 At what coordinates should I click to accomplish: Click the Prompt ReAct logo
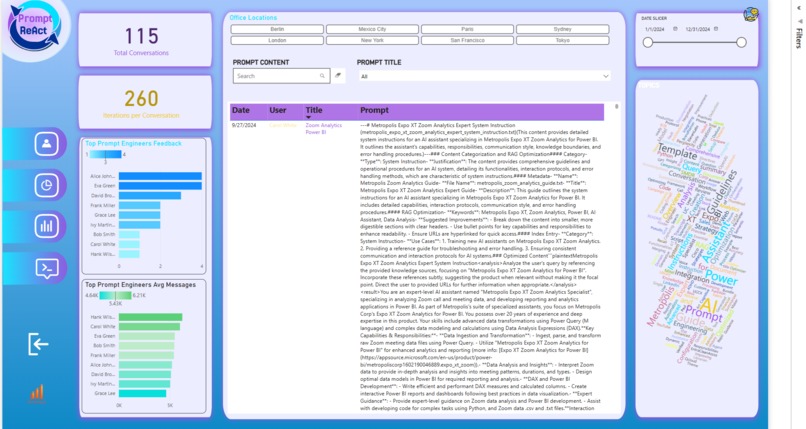(x=34, y=26)
